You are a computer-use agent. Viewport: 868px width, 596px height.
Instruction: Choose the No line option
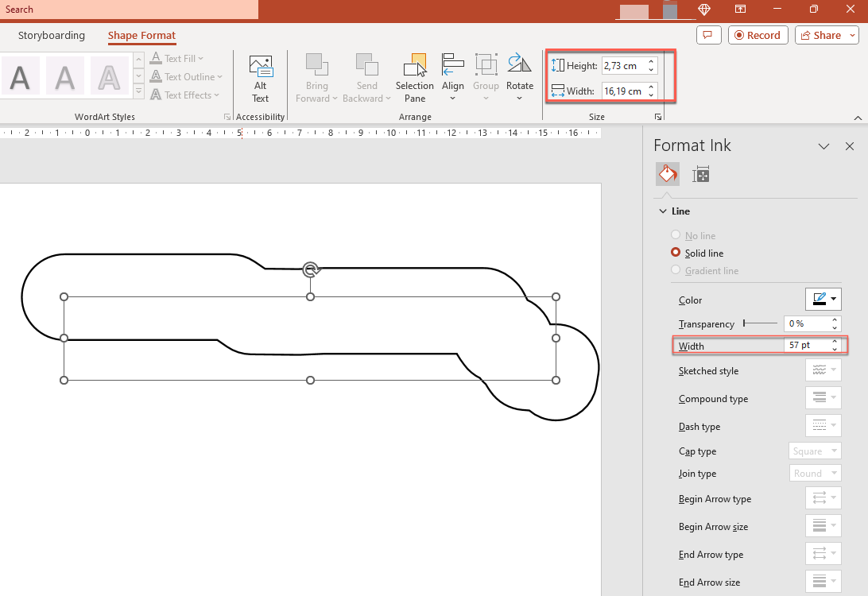click(x=675, y=235)
